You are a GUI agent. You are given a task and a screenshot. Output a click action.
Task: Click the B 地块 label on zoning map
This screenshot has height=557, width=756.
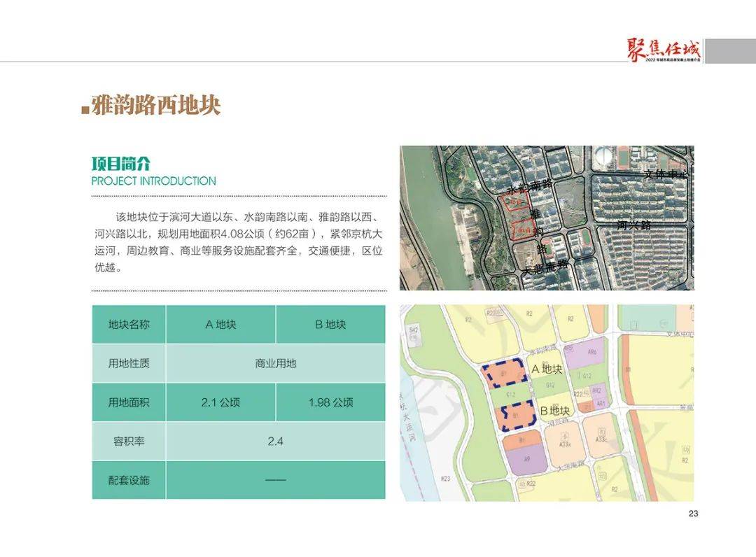(x=555, y=411)
